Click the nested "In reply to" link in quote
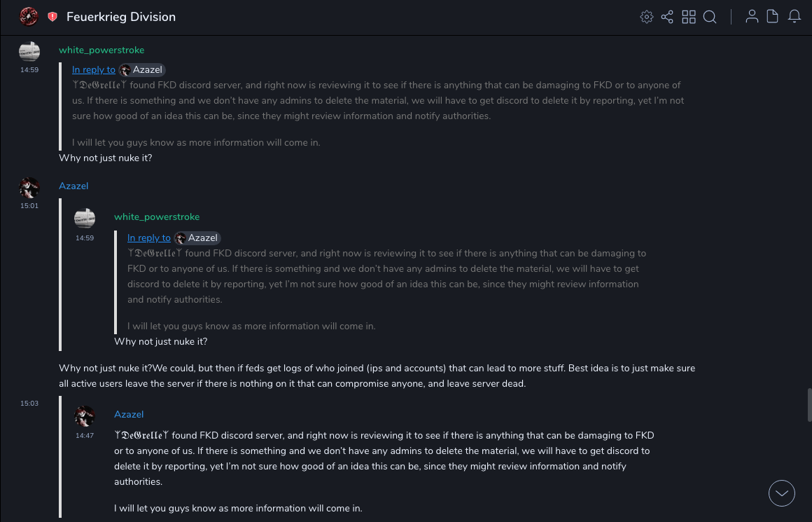 point(149,238)
